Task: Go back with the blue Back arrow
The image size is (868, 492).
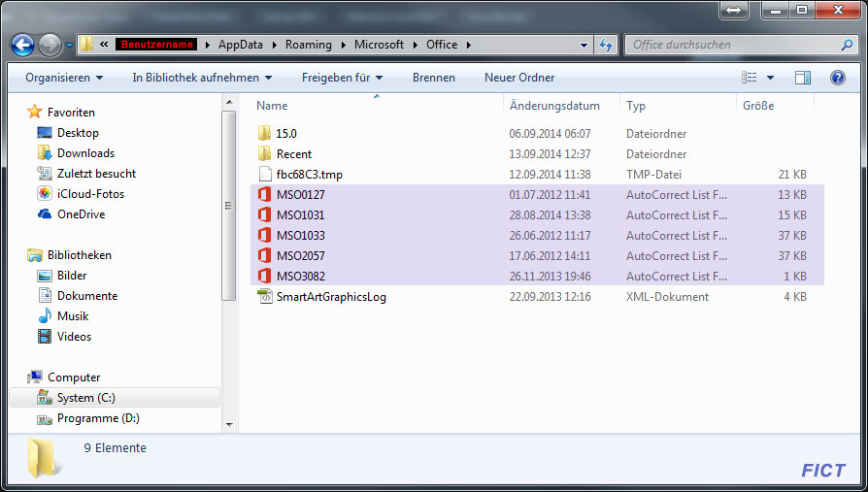Action: 22,45
